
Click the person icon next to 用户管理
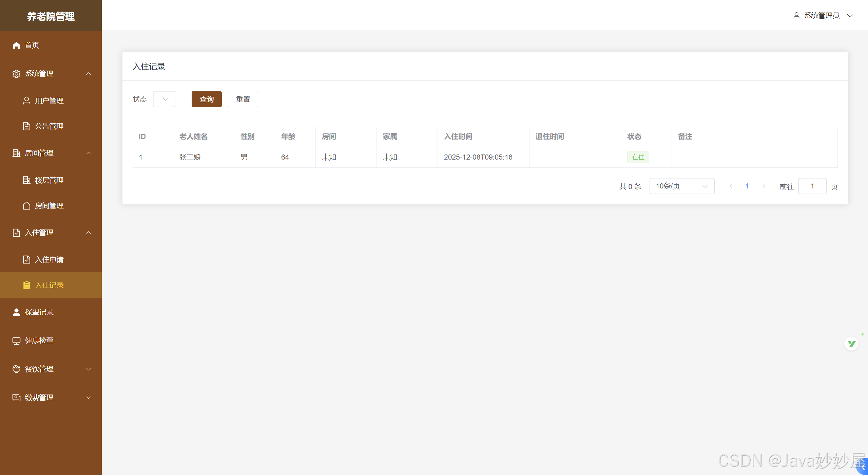coord(26,101)
